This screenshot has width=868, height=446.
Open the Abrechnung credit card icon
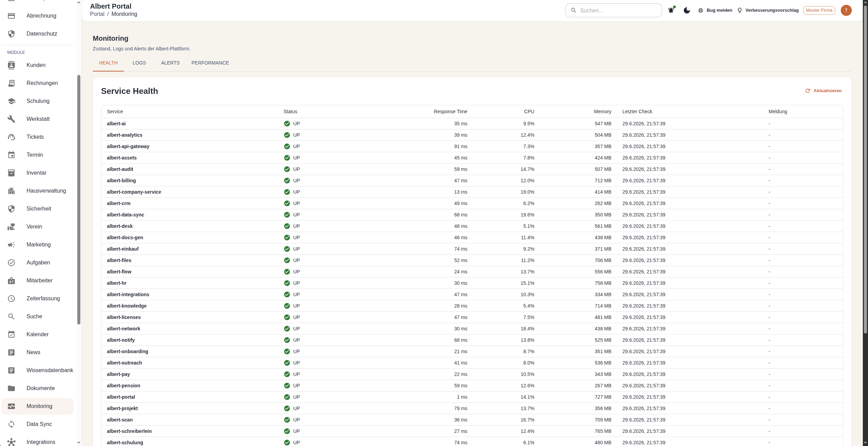11,16
